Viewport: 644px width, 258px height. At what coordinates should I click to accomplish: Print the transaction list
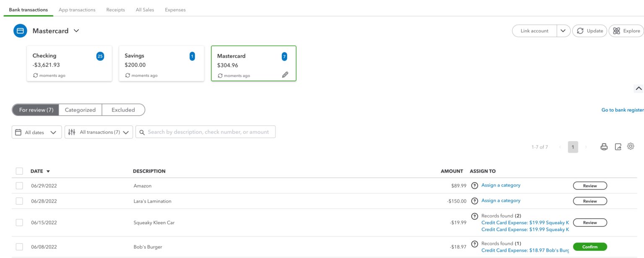(x=604, y=146)
